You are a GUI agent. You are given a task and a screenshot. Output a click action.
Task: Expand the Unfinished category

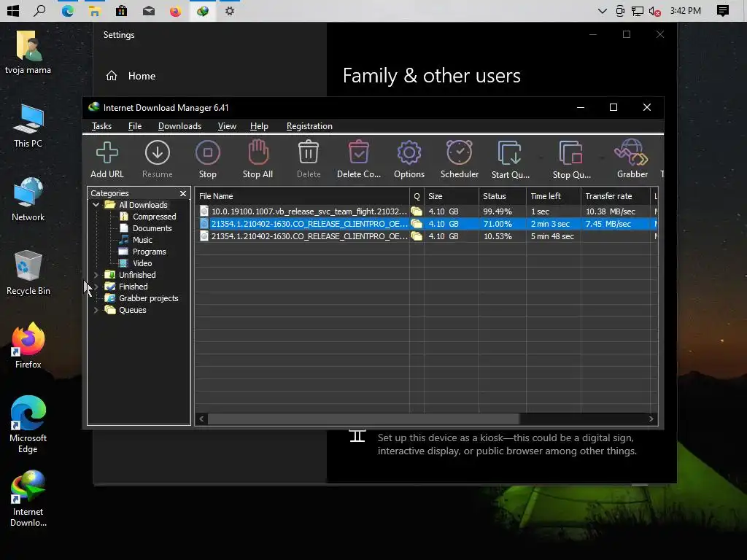(96, 275)
